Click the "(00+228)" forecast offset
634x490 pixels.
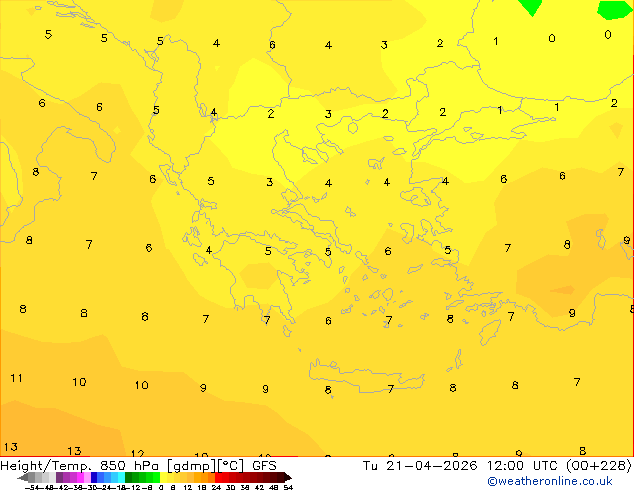coord(598,466)
